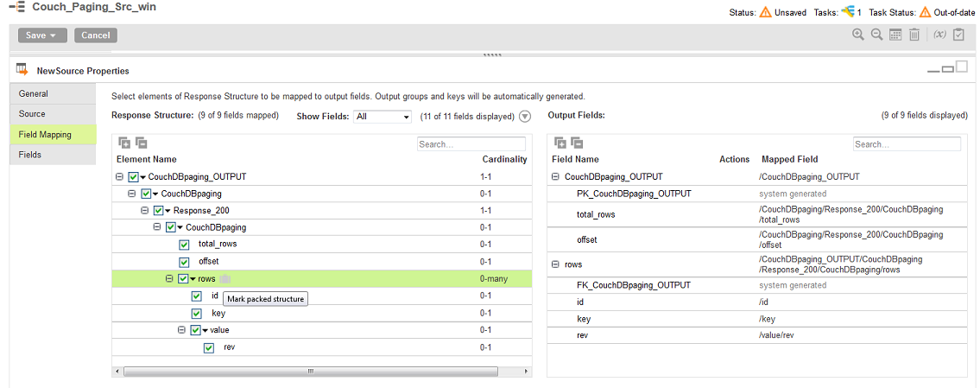
Task: Click the left scrollbar arrow
Action: [118, 371]
